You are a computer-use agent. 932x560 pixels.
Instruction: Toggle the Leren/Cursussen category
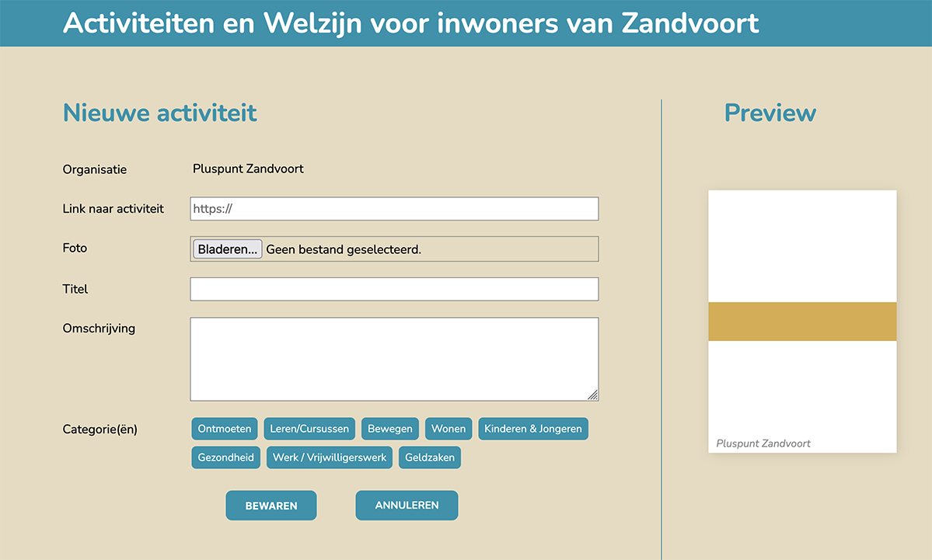coord(309,429)
